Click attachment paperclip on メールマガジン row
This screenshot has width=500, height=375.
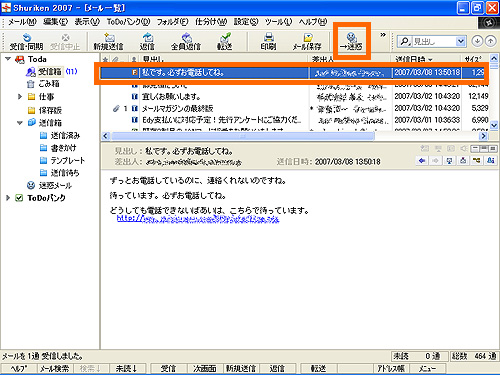coord(116,108)
